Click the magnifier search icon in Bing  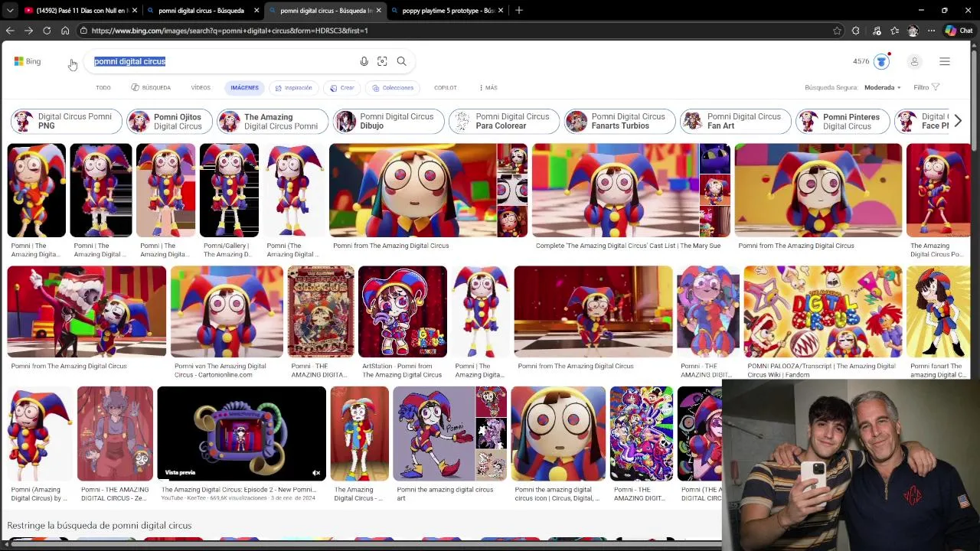coord(401,61)
